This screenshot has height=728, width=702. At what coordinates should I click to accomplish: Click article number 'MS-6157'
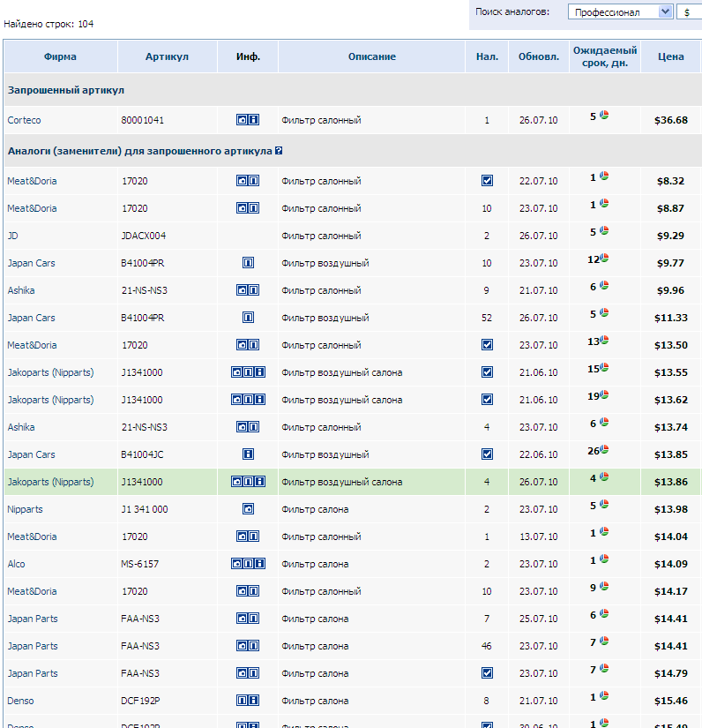[x=139, y=564]
